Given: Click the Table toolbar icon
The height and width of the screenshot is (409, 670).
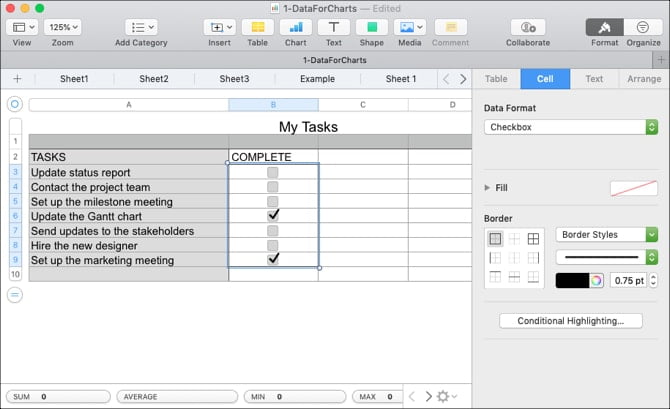Looking at the screenshot, I should [258, 27].
